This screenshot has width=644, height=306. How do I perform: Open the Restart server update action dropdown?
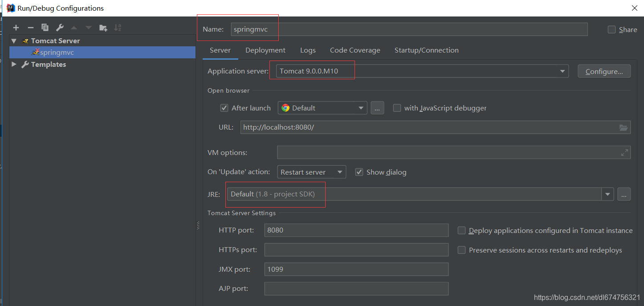tap(311, 172)
